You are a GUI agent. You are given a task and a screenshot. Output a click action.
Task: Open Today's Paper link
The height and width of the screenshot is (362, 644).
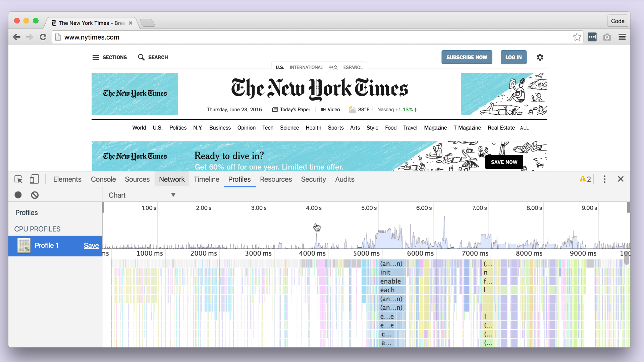291,110
